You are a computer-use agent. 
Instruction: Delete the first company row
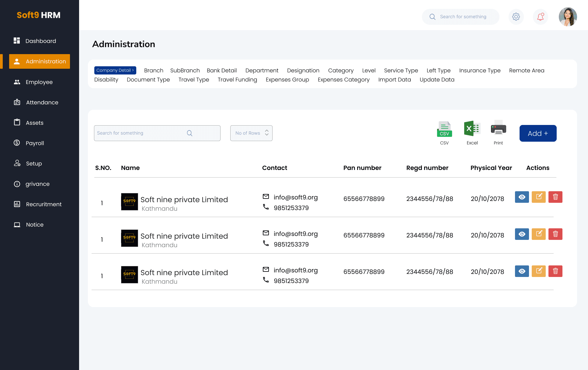pyautogui.click(x=555, y=197)
